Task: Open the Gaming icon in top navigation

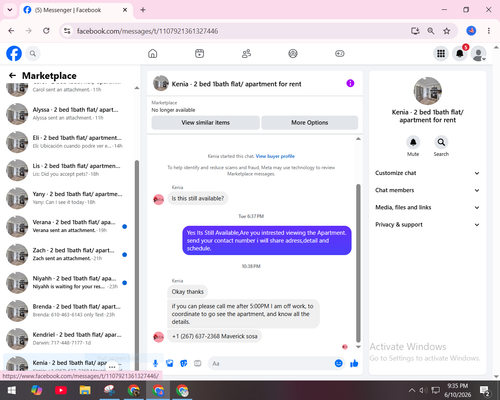Action: click(340, 53)
